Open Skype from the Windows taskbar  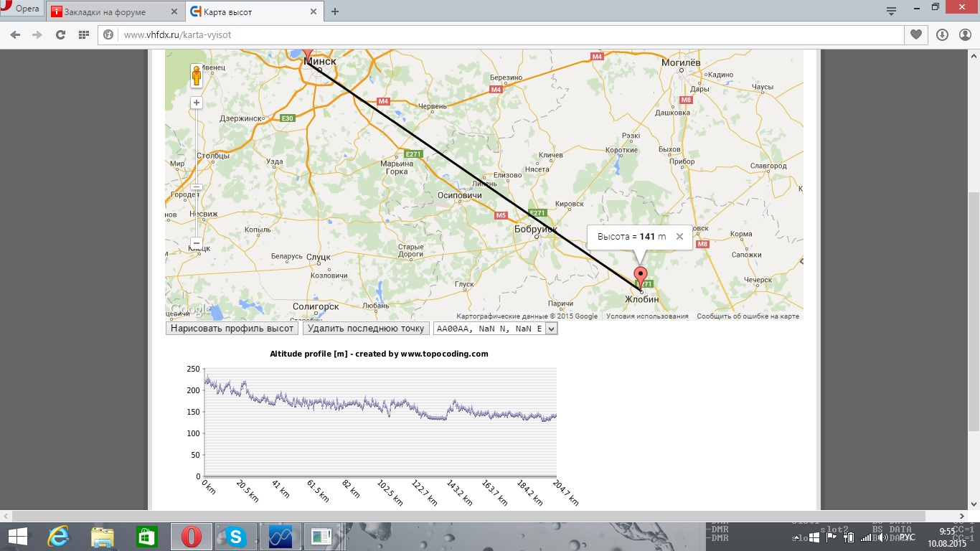pos(235,537)
